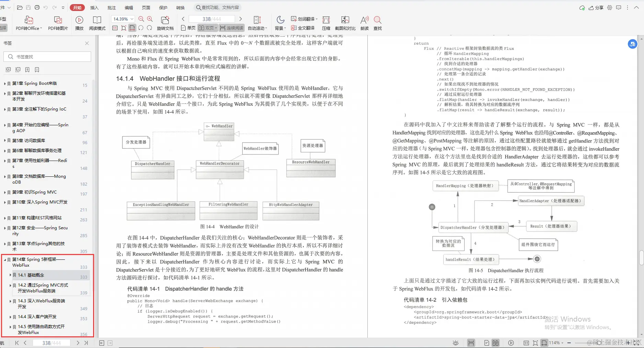
Task: Rotate document with 旋转文档
Action: click(x=165, y=23)
